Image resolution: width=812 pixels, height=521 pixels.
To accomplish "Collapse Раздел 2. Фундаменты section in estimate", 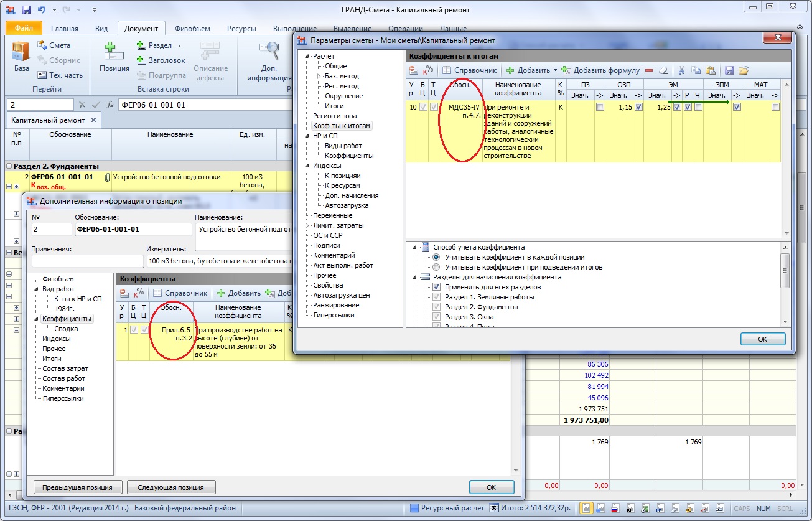I will (x=9, y=166).
